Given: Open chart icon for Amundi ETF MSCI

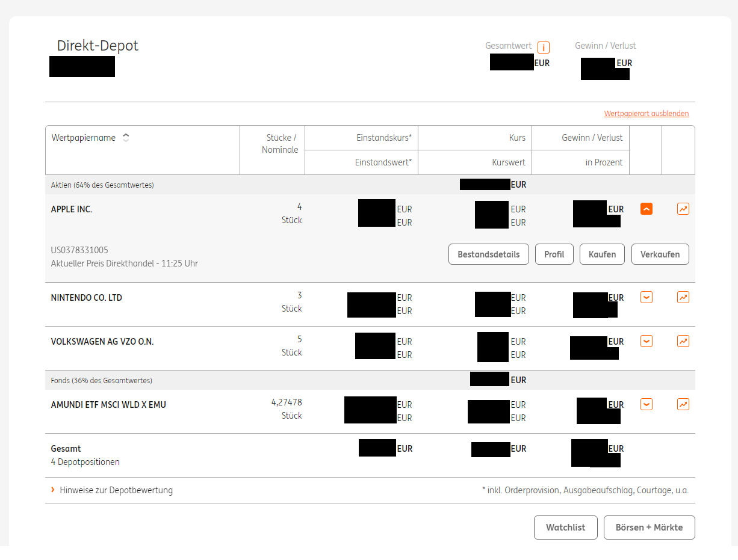Looking at the screenshot, I should point(683,404).
